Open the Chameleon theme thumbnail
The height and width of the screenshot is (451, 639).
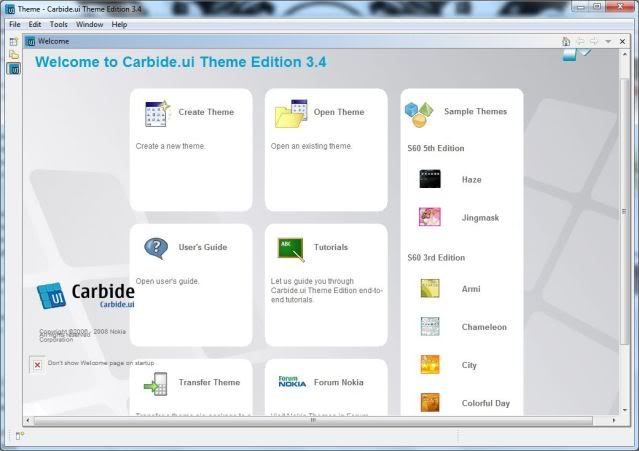(430, 326)
